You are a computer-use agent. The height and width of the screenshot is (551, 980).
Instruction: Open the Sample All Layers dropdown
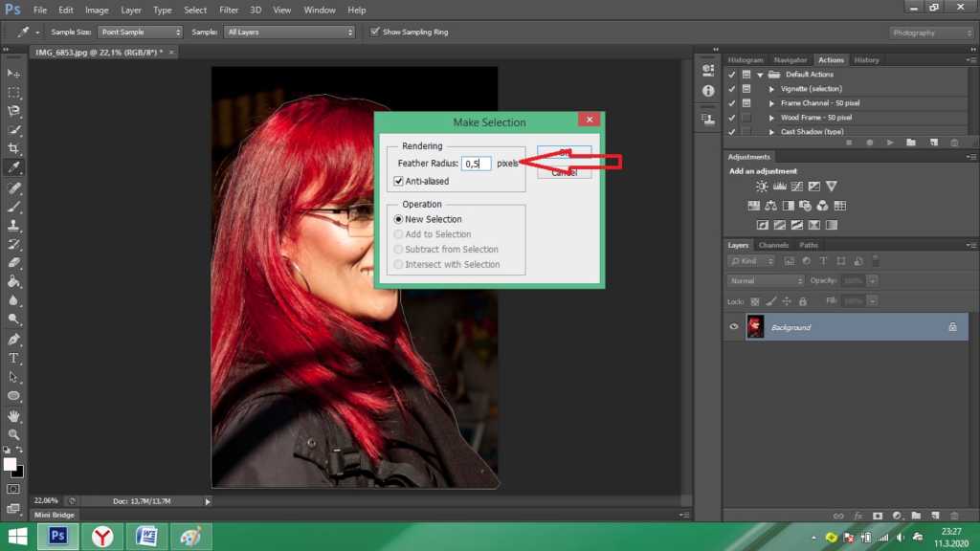click(289, 32)
